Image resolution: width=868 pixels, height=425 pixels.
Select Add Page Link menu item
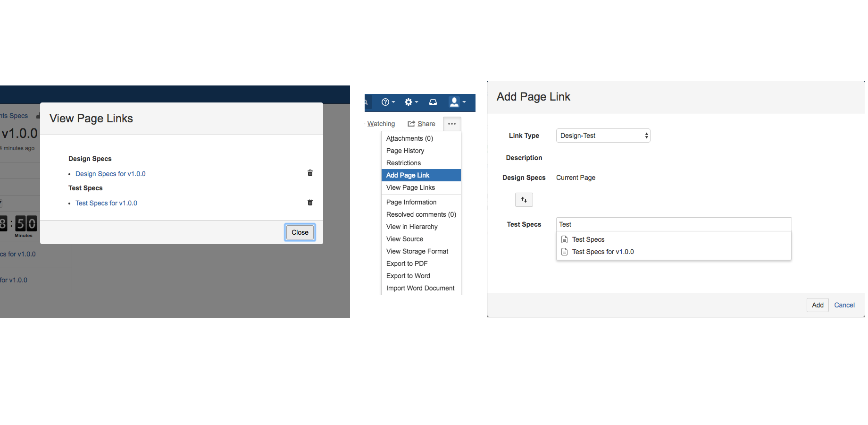(421, 175)
